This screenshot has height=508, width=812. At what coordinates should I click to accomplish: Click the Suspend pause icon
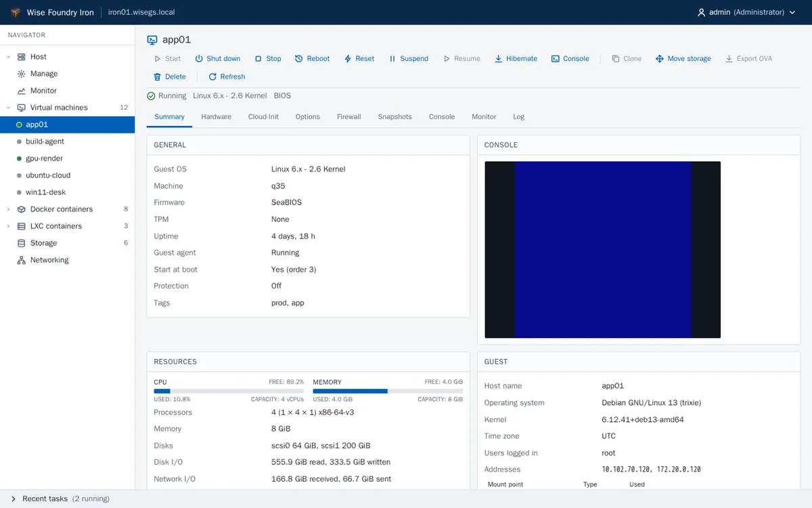[392, 59]
